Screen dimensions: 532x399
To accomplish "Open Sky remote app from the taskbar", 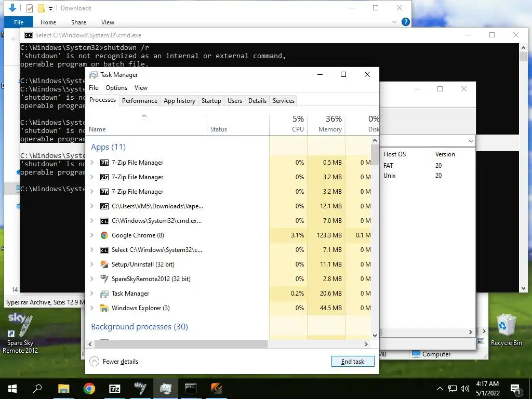I will click(140, 389).
